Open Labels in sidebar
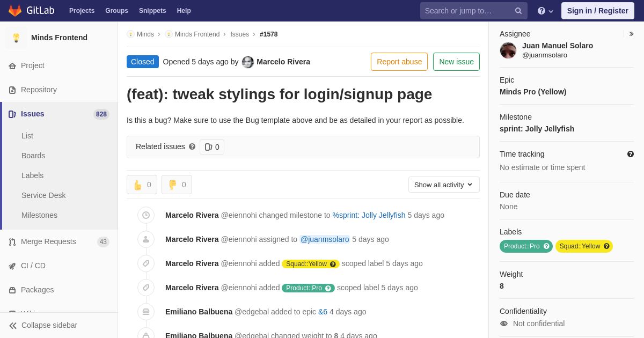 (x=32, y=175)
